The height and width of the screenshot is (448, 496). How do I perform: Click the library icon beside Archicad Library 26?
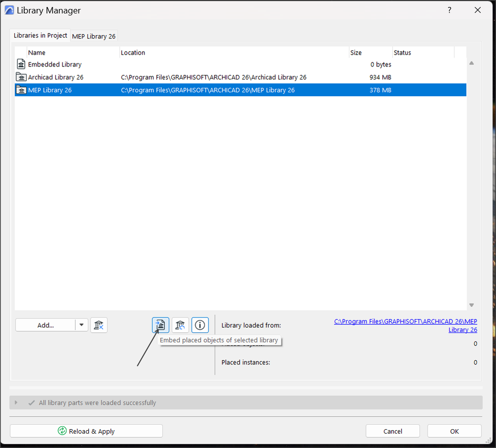coord(20,77)
